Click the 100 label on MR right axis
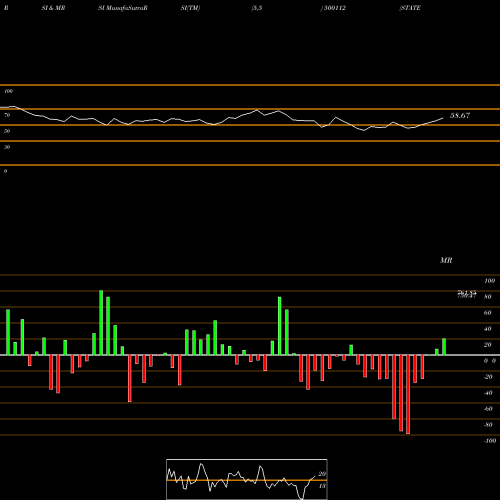500x500 pixels. click(490, 281)
